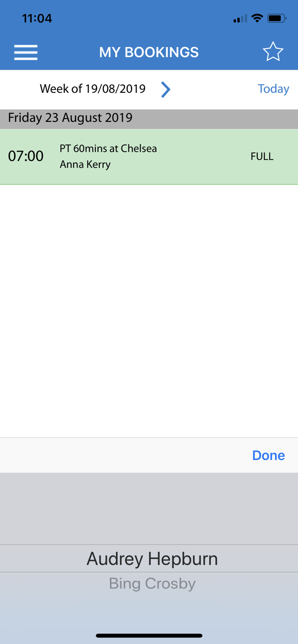
Task: Tap the cellular signal bars icon
Action: [x=240, y=19]
